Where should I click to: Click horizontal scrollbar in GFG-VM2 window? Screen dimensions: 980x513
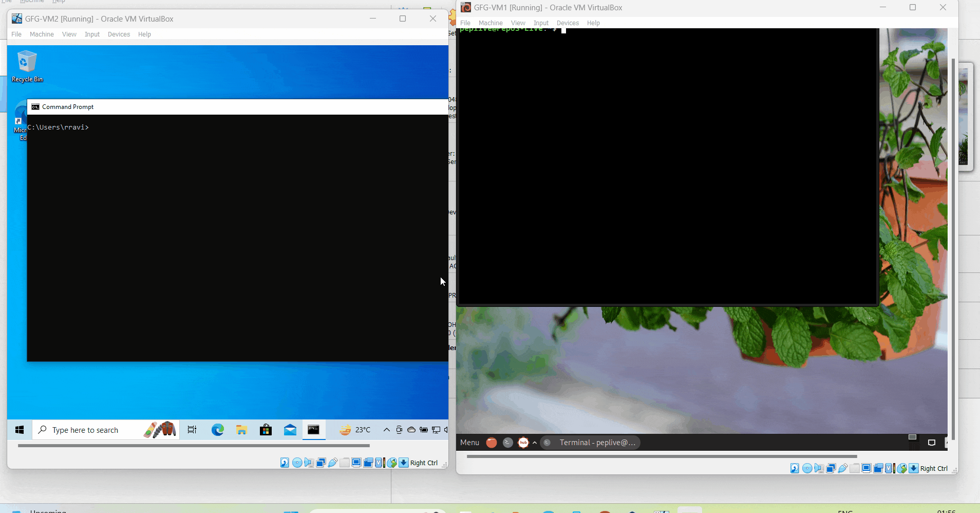click(x=194, y=446)
